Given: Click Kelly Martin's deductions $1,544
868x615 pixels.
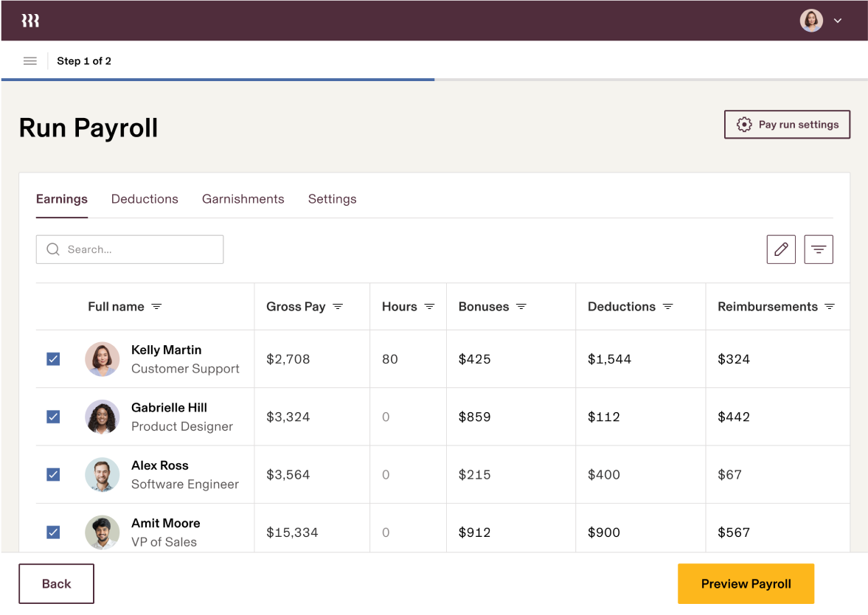Looking at the screenshot, I should (x=609, y=359).
